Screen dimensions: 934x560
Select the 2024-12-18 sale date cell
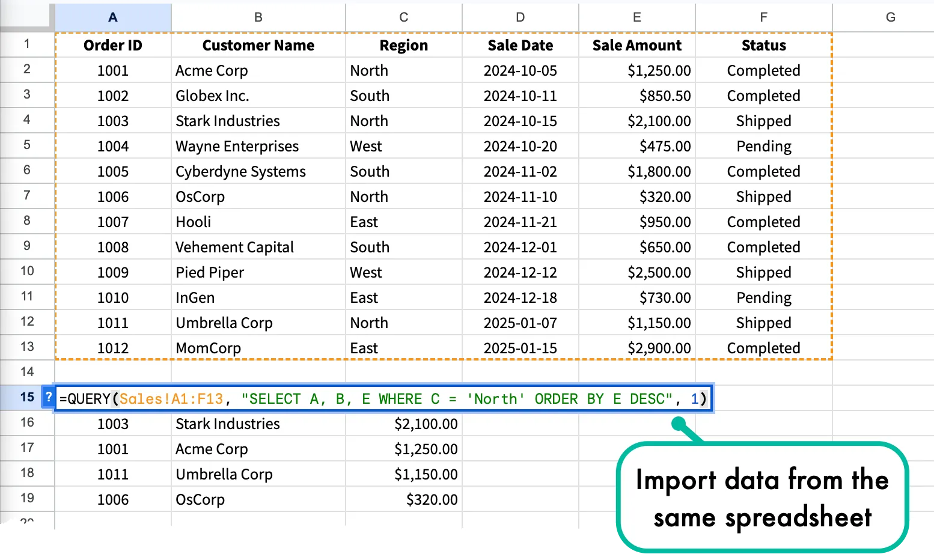(520, 297)
